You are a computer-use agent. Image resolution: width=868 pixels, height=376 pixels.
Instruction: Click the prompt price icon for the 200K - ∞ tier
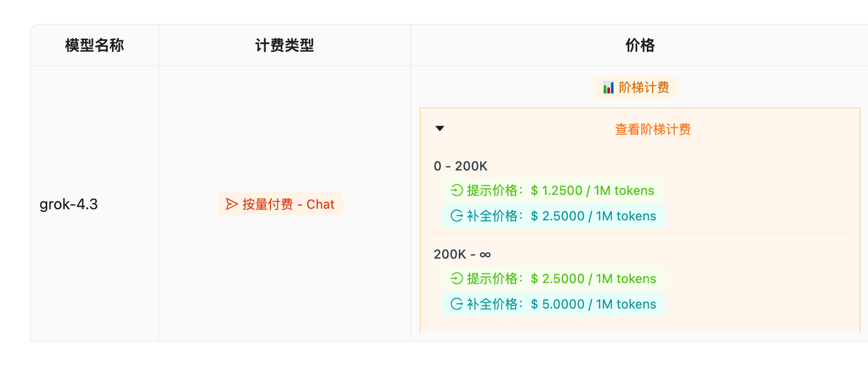point(457,278)
